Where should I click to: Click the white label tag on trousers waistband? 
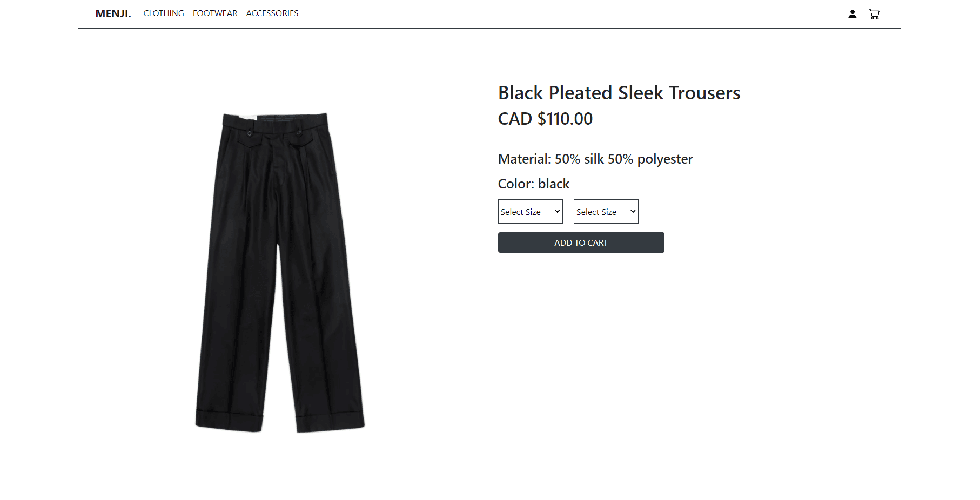(x=249, y=118)
